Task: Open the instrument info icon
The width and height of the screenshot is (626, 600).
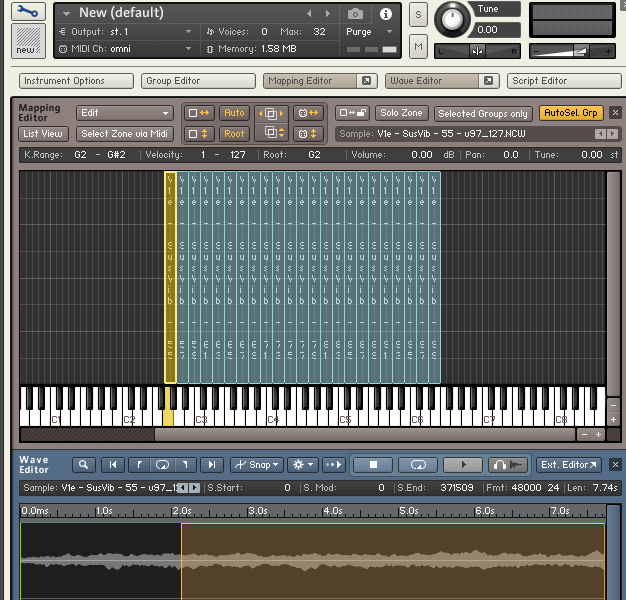Action: [x=386, y=14]
